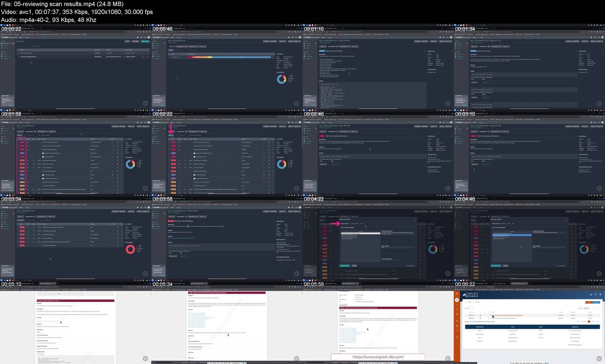This screenshot has width=605, height=364.
Task: Click the "Video: avc1" info line
Action: click(77, 12)
